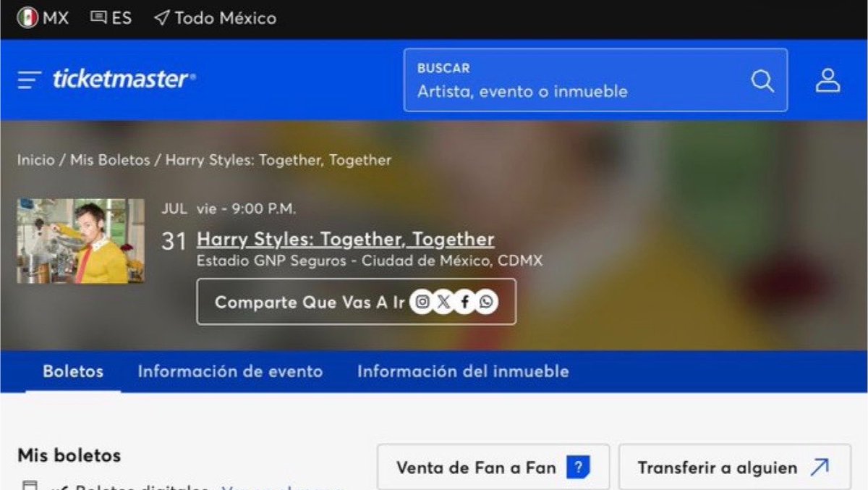Click the Mexico flag country icon
The height and width of the screenshot is (490, 868).
27,18
